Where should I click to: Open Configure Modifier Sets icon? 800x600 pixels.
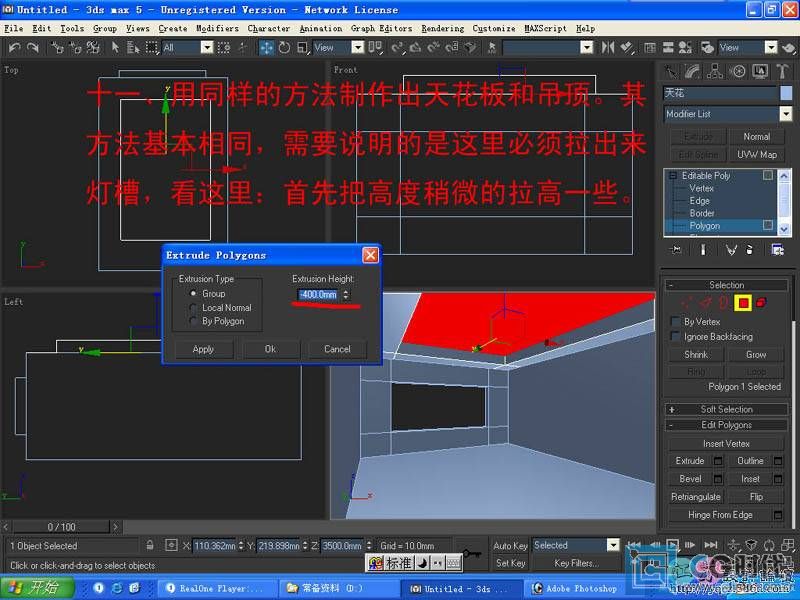[778, 249]
